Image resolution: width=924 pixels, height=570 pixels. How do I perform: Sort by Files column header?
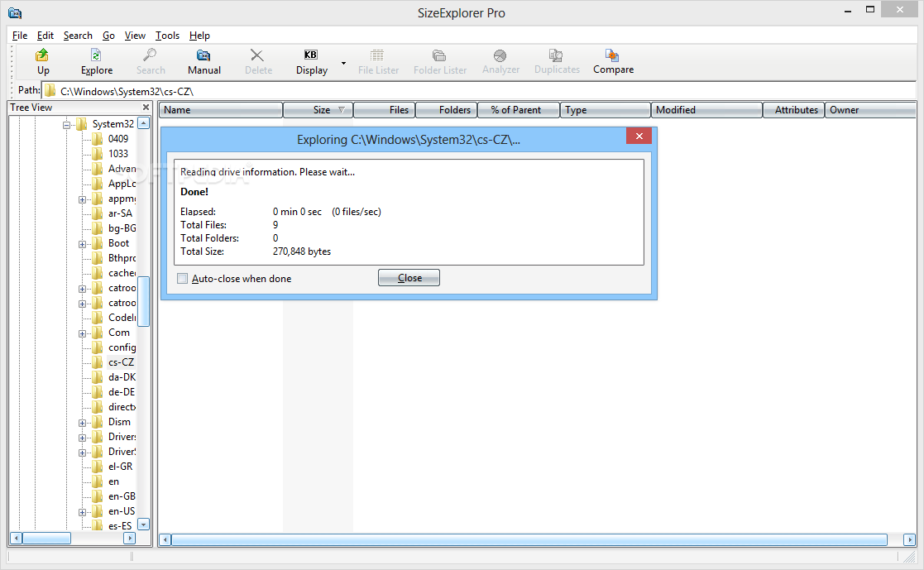[x=385, y=110]
